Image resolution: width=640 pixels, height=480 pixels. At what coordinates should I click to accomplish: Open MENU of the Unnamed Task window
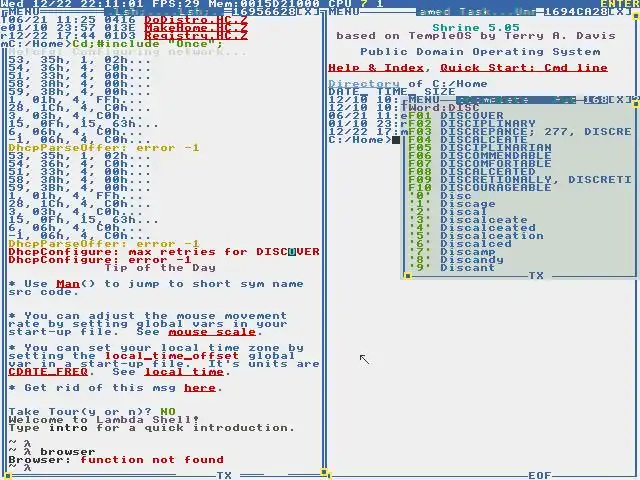[x=344, y=12]
